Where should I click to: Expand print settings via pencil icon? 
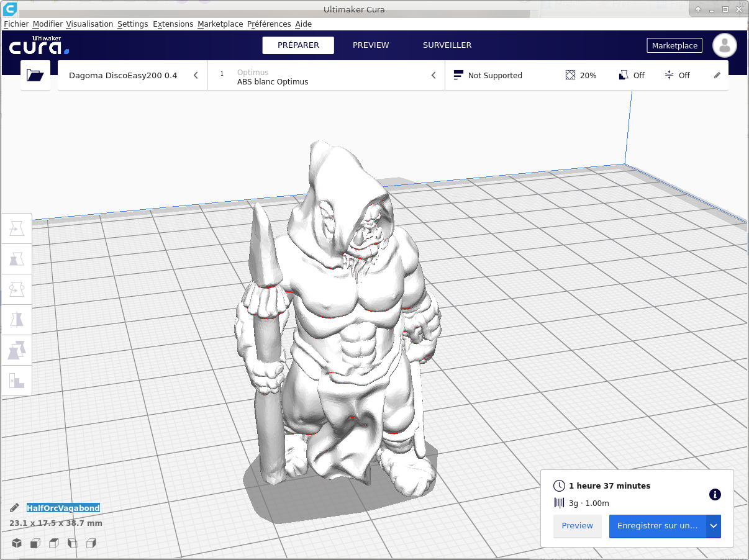point(717,75)
